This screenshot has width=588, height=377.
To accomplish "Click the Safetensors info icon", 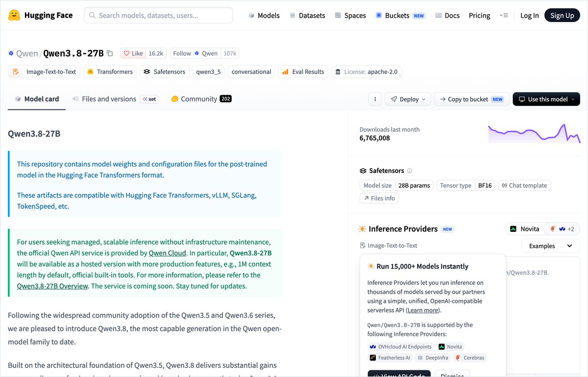I will click(x=410, y=171).
